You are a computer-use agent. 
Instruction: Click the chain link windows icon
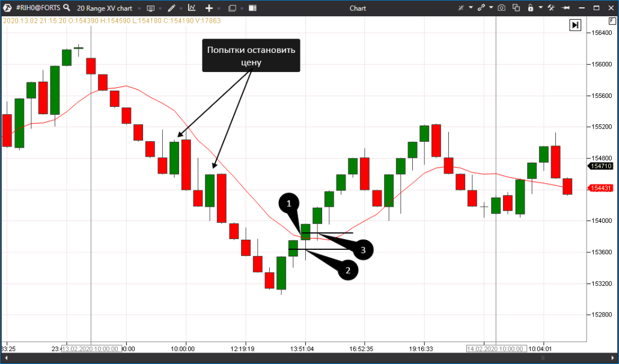click(x=481, y=8)
